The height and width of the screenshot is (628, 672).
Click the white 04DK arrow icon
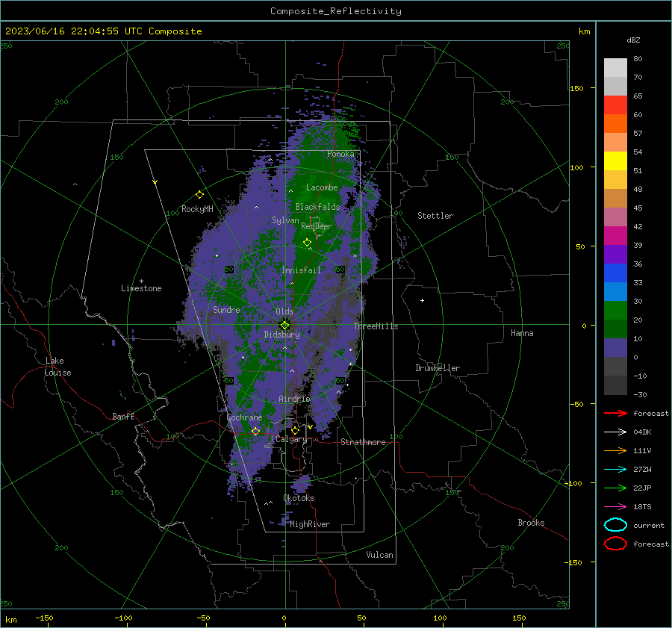tap(615, 432)
